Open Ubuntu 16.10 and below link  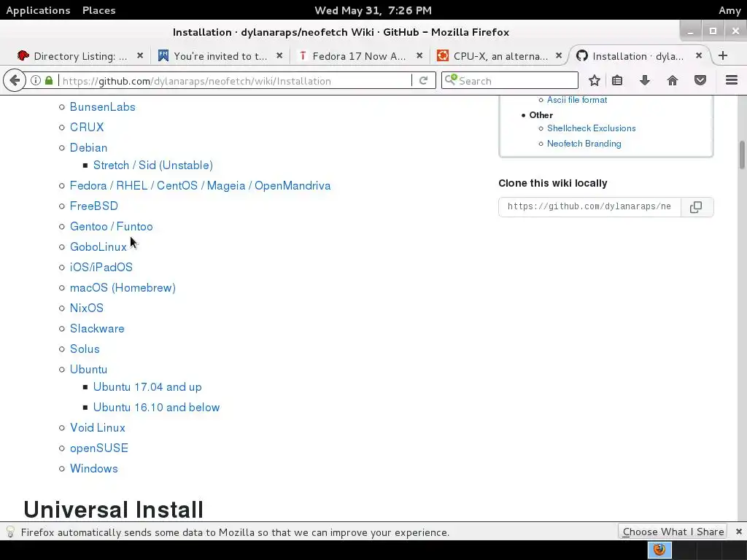[156, 407]
